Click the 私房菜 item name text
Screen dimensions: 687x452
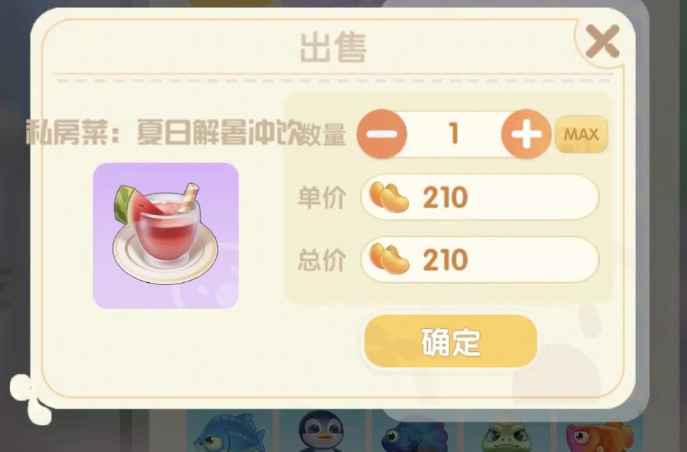click(164, 132)
